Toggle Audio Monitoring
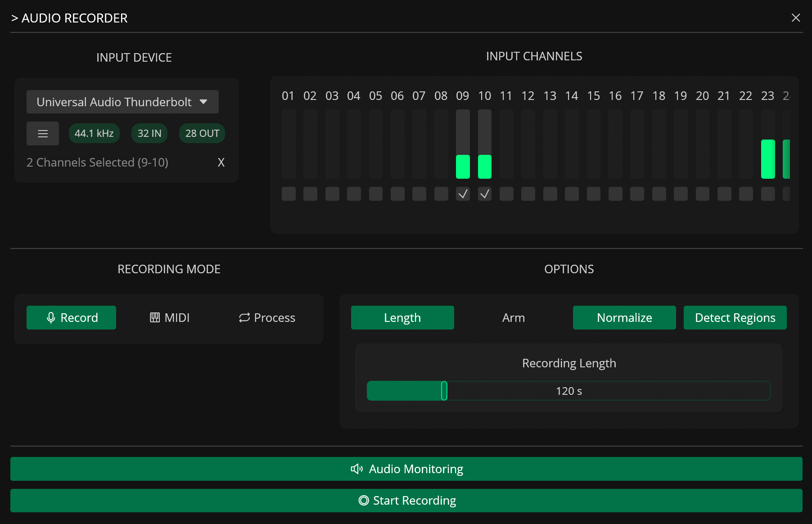The height and width of the screenshot is (524, 812). tap(406, 469)
